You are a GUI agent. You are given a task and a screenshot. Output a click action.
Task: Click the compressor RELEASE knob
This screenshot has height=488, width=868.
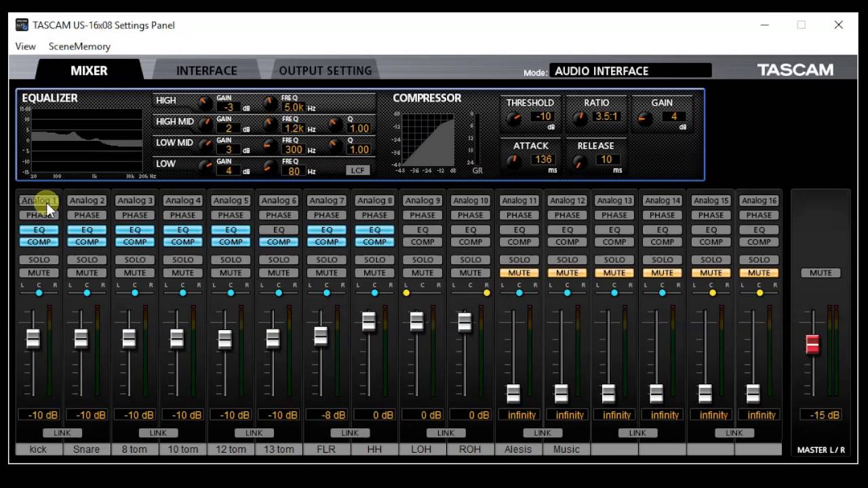click(x=580, y=162)
